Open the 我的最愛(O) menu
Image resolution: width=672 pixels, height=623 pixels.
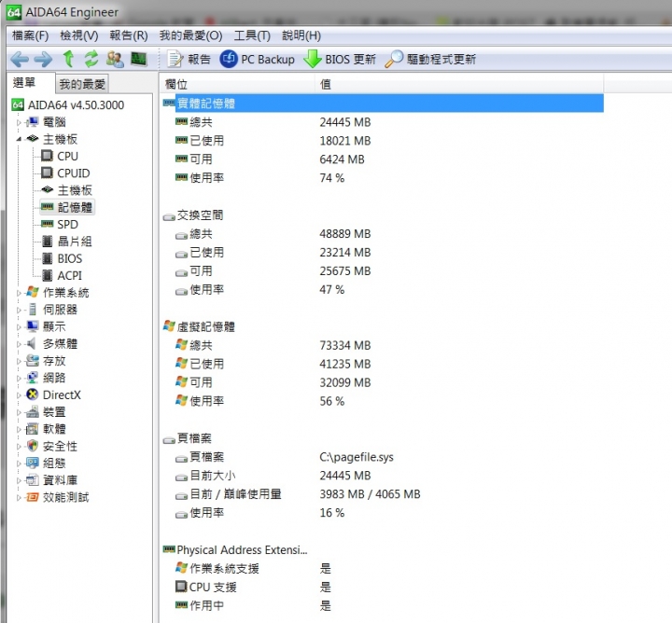(x=190, y=35)
